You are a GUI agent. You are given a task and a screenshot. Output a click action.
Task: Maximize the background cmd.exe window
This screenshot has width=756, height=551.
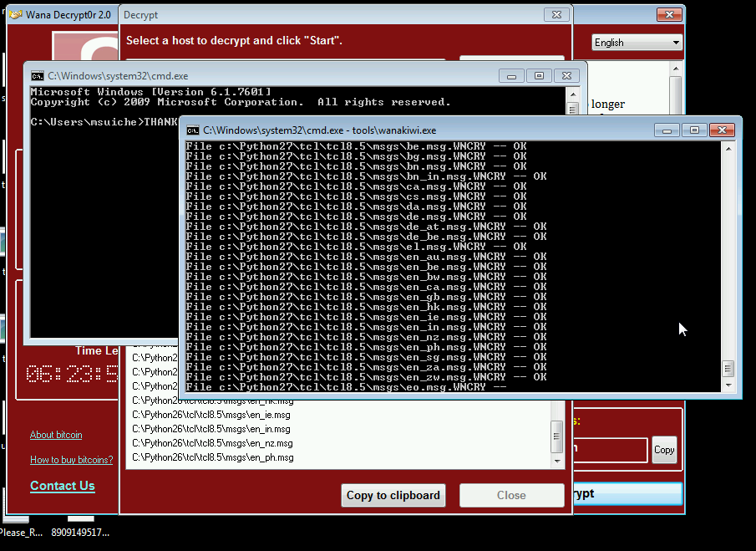[539, 76]
